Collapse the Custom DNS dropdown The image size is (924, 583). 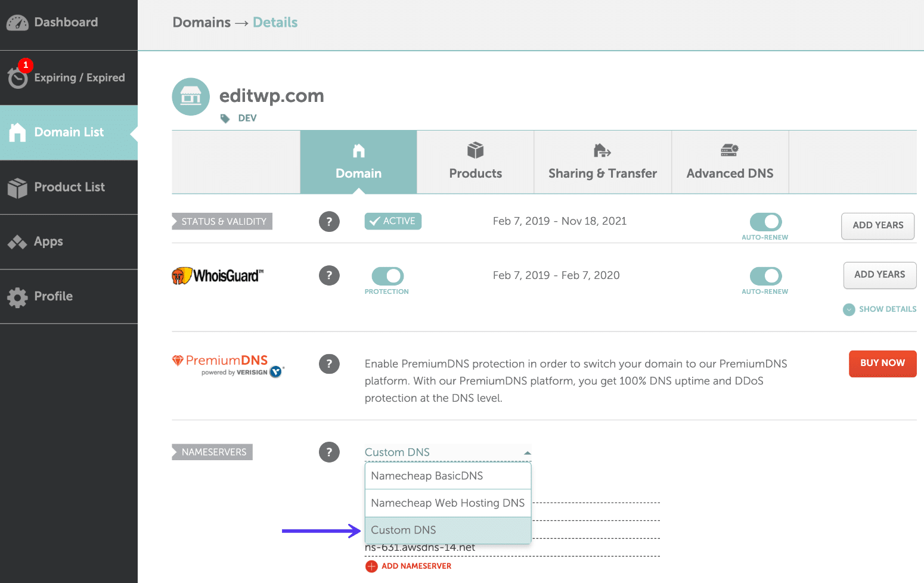click(527, 452)
